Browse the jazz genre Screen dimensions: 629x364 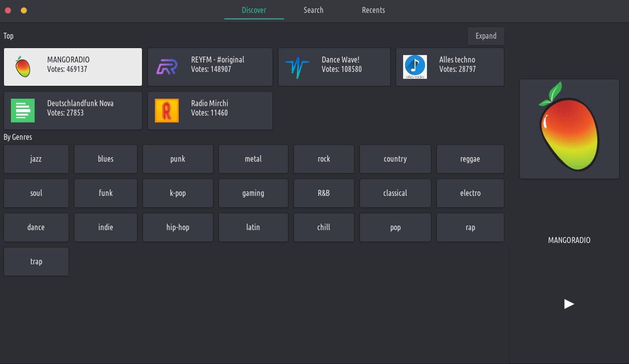(36, 159)
